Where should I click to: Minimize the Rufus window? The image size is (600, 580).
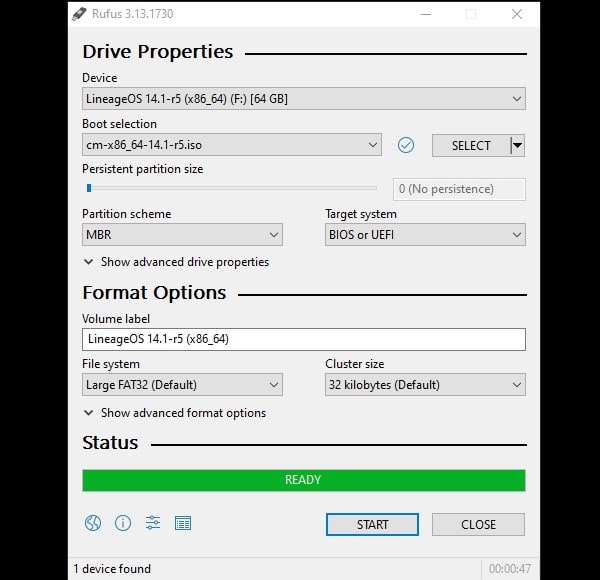[x=426, y=14]
